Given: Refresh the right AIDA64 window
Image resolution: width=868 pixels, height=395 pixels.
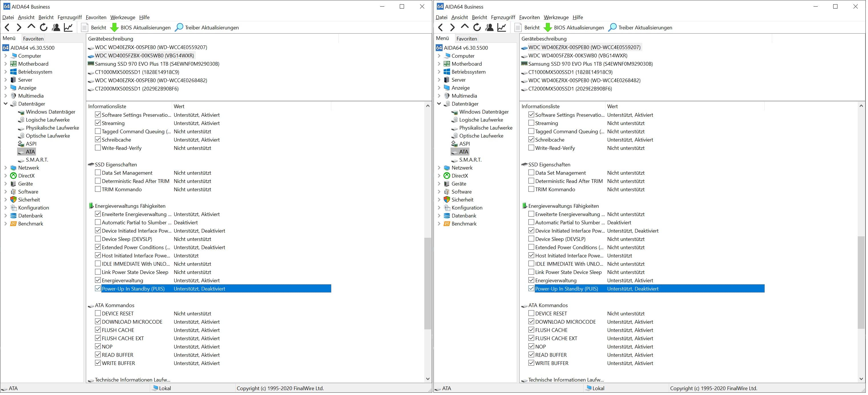Looking at the screenshot, I should pos(477,28).
